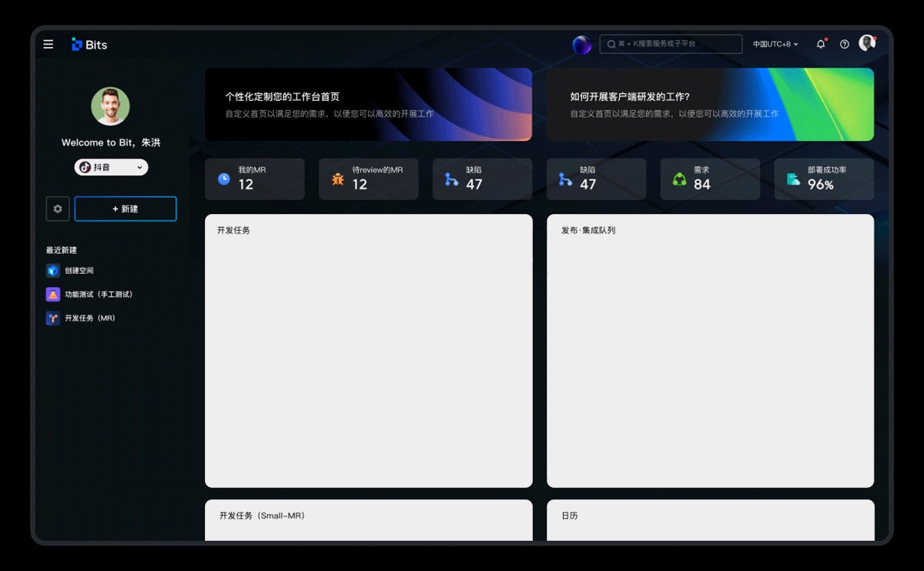Open the 部署成功率 96% card
The height and width of the screenshot is (571, 924).
click(x=824, y=179)
